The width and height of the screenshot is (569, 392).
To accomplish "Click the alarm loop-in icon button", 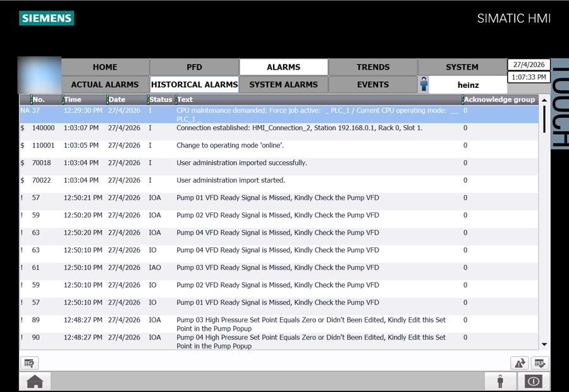I will [520, 363].
